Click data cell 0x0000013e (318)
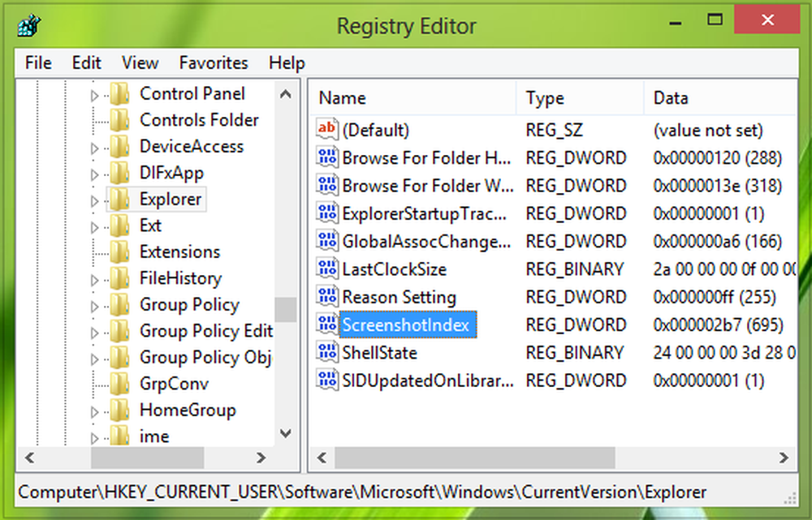Image resolution: width=812 pixels, height=520 pixels. pyautogui.click(x=717, y=186)
